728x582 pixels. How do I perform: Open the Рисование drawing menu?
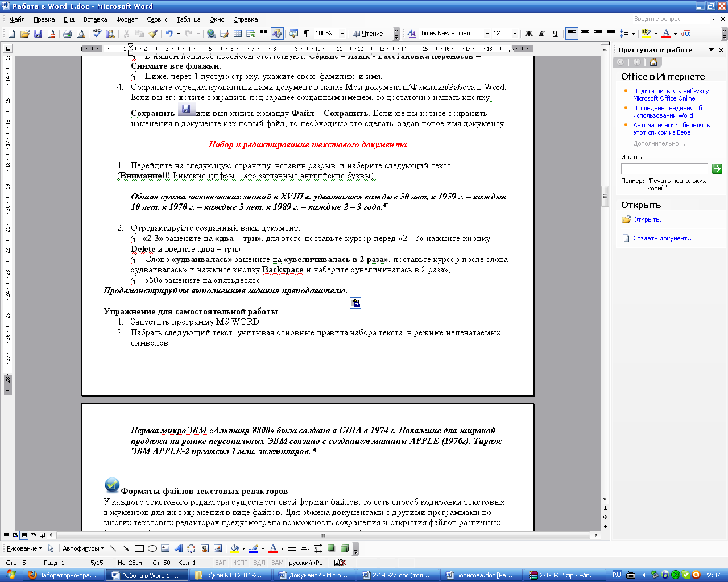pos(24,548)
